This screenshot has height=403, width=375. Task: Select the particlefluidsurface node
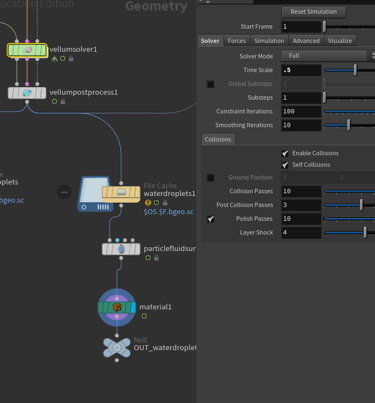click(x=121, y=249)
